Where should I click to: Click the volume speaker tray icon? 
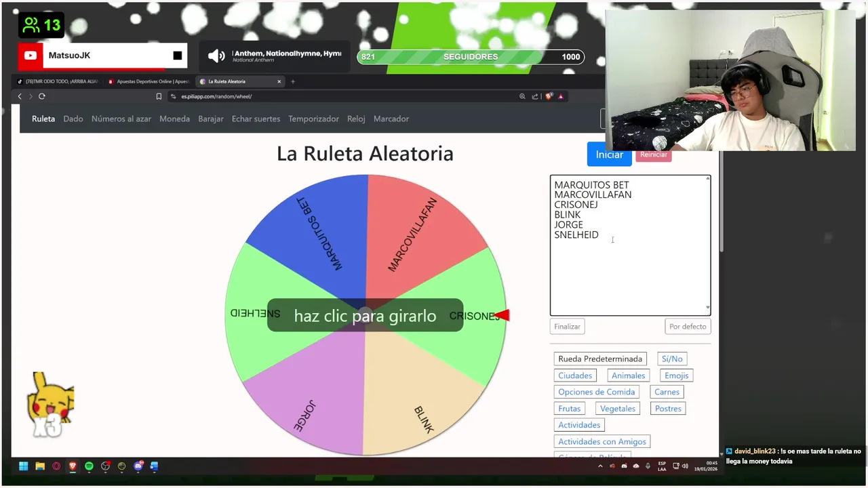pos(685,466)
